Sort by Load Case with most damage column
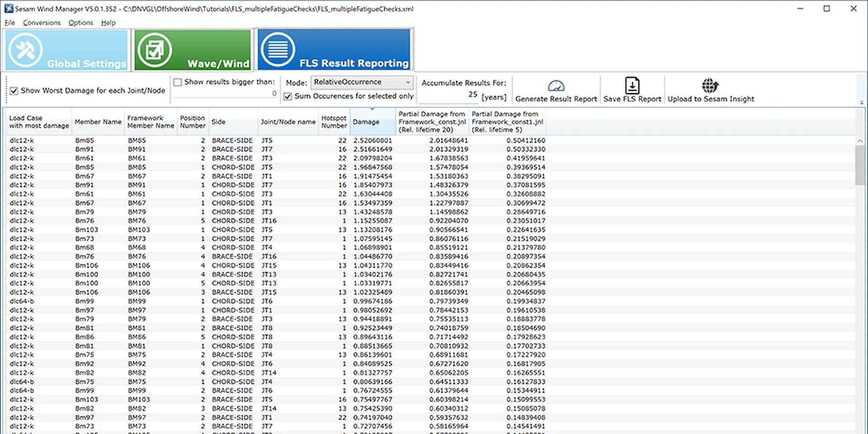The height and width of the screenshot is (434, 868). (x=39, y=122)
